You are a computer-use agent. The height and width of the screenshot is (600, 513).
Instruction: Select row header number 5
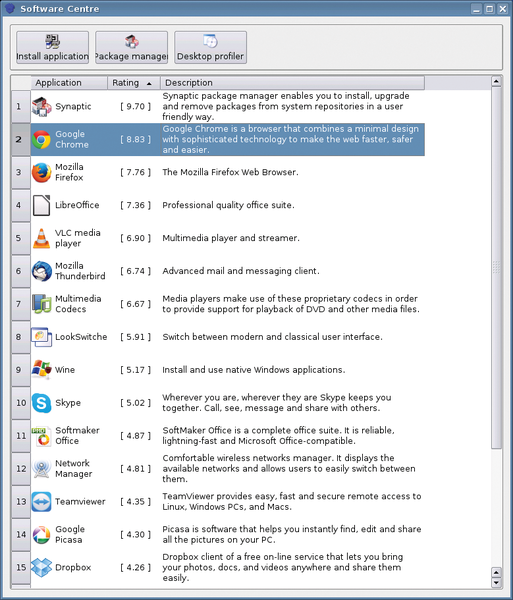pyautogui.click(x=21, y=238)
